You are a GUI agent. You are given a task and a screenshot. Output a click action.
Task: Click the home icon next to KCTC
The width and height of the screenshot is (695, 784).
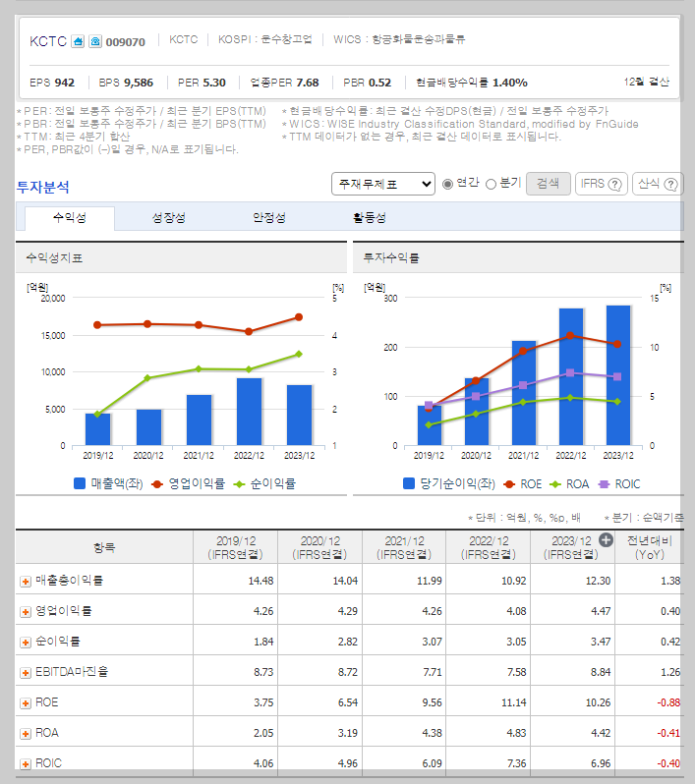(x=78, y=41)
